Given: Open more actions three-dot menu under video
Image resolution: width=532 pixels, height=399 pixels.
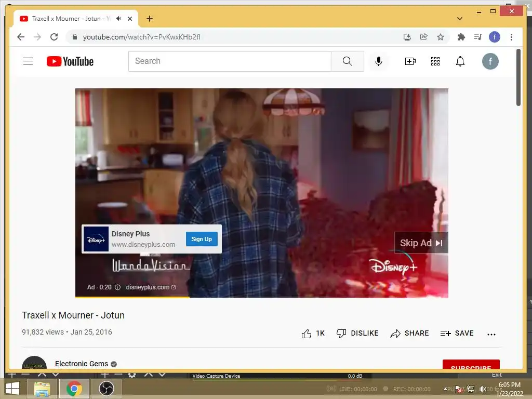Looking at the screenshot, I should click(491, 334).
